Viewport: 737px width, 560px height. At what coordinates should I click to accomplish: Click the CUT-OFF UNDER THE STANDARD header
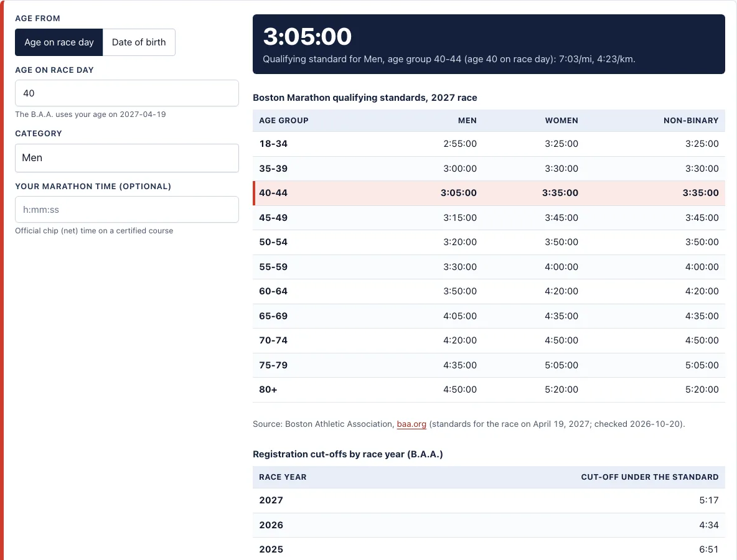(x=650, y=477)
